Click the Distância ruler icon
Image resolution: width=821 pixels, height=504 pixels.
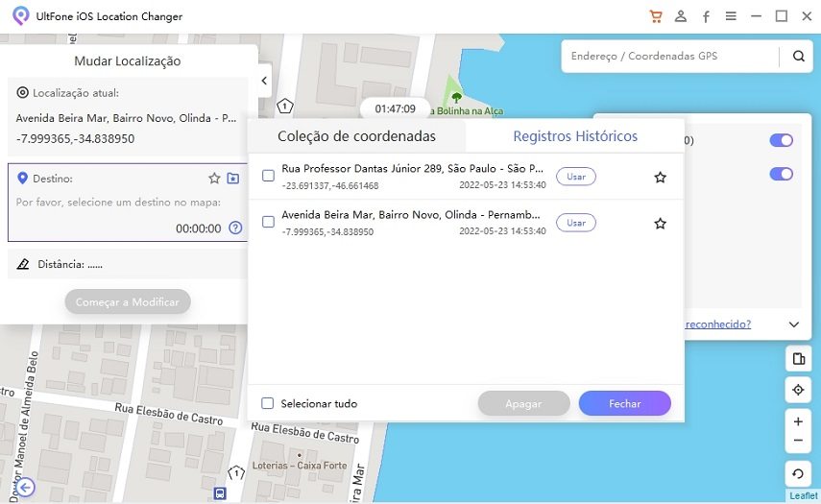[23, 264]
